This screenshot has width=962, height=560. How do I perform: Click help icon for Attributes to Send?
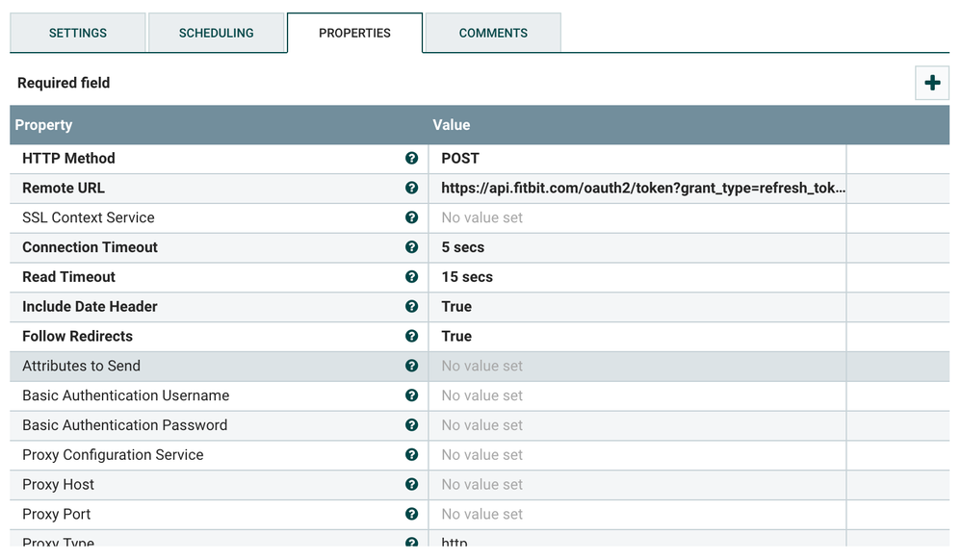(412, 367)
